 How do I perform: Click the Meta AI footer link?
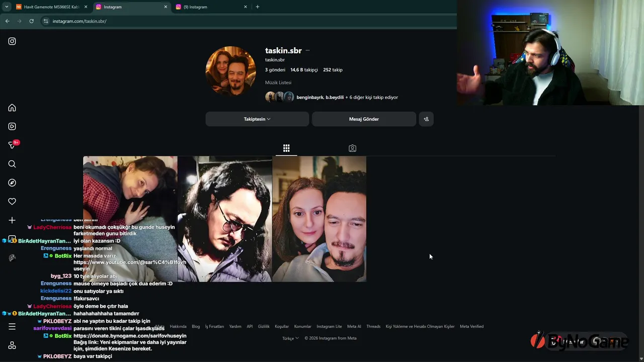tap(354, 326)
